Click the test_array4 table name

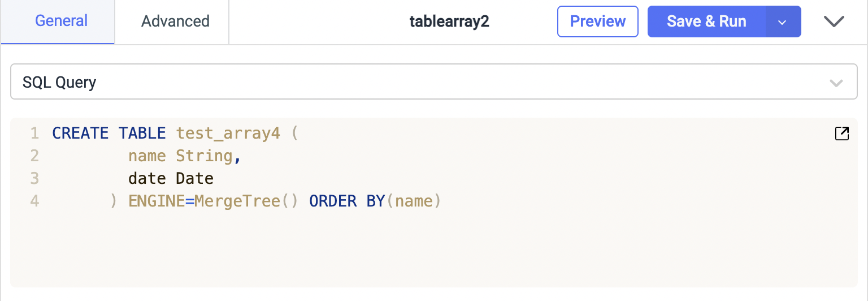[228, 134]
